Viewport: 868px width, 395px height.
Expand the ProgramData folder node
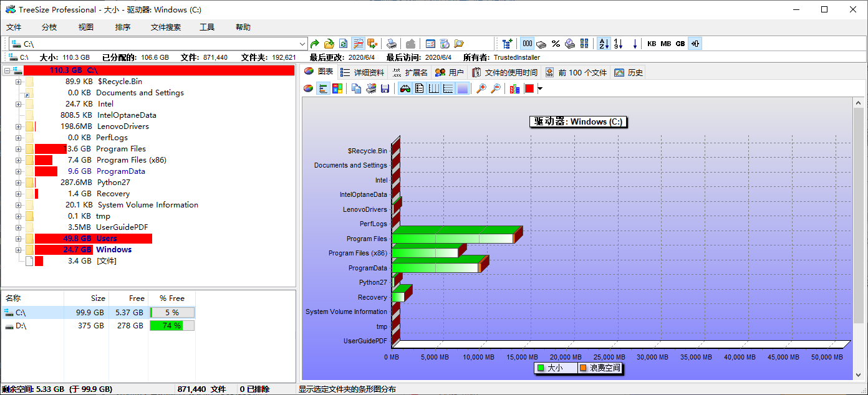pos(18,171)
